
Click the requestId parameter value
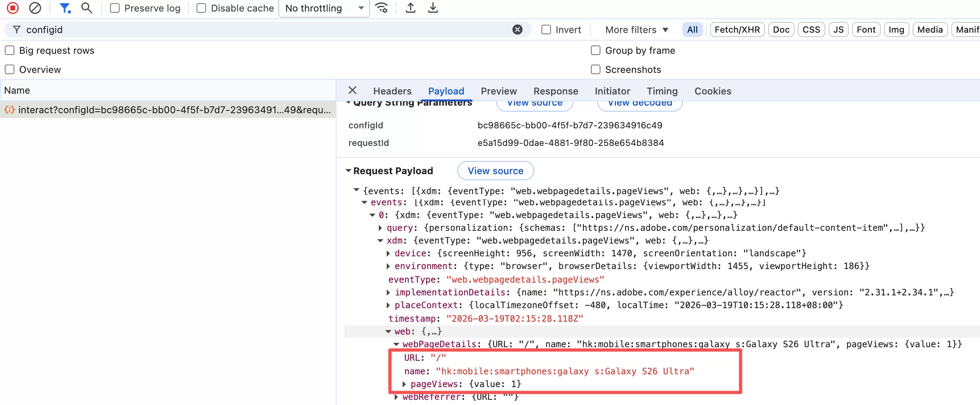571,143
